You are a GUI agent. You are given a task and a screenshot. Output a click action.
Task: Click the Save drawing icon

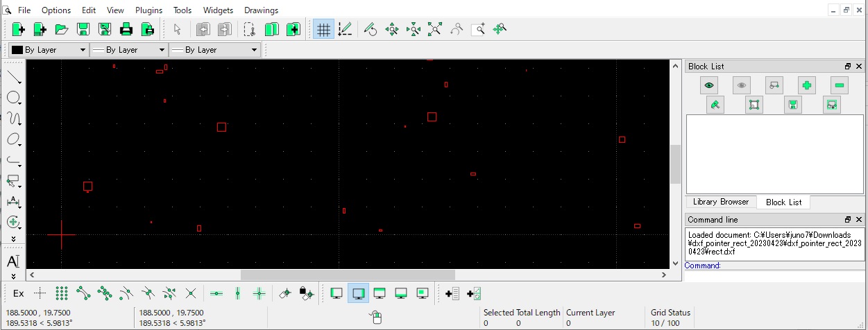click(x=83, y=29)
